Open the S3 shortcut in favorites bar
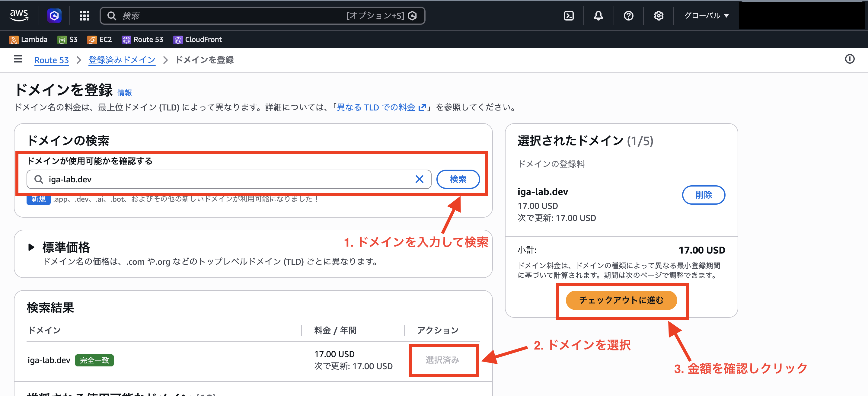 coord(68,40)
